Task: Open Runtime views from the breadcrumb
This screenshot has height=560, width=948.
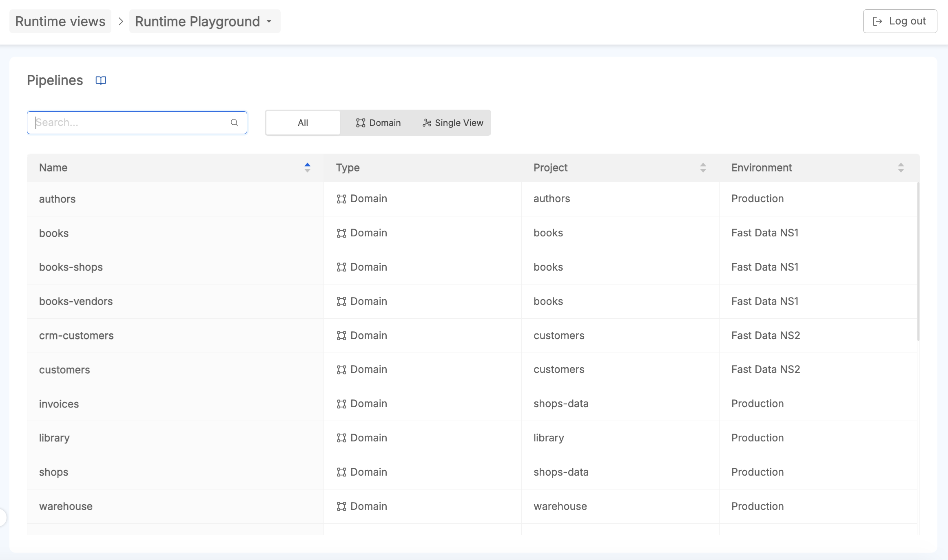Action: [x=60, y=21]
